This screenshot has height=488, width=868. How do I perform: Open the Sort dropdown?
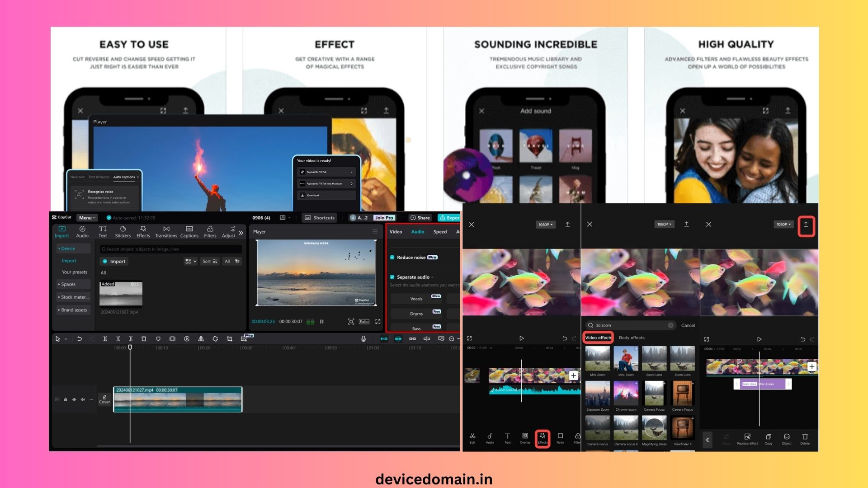pos(210,261)
